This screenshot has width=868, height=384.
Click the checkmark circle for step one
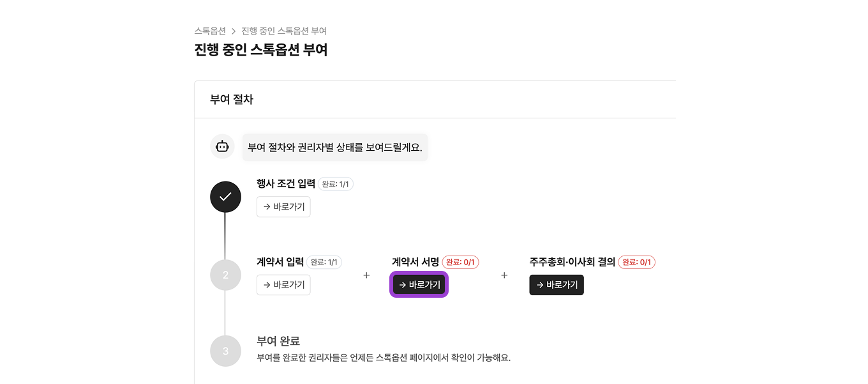click(225, 197)
